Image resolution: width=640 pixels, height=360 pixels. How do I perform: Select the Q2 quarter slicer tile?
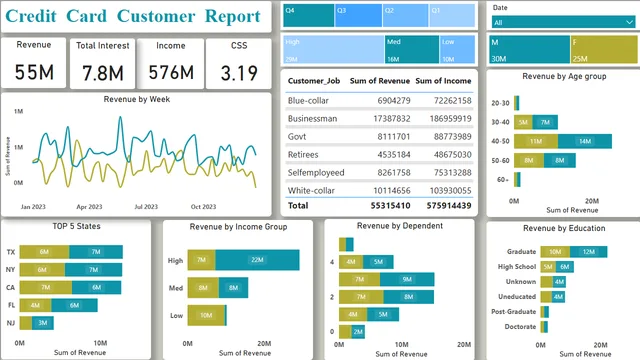pyautogui.click(x=405, y=16)
